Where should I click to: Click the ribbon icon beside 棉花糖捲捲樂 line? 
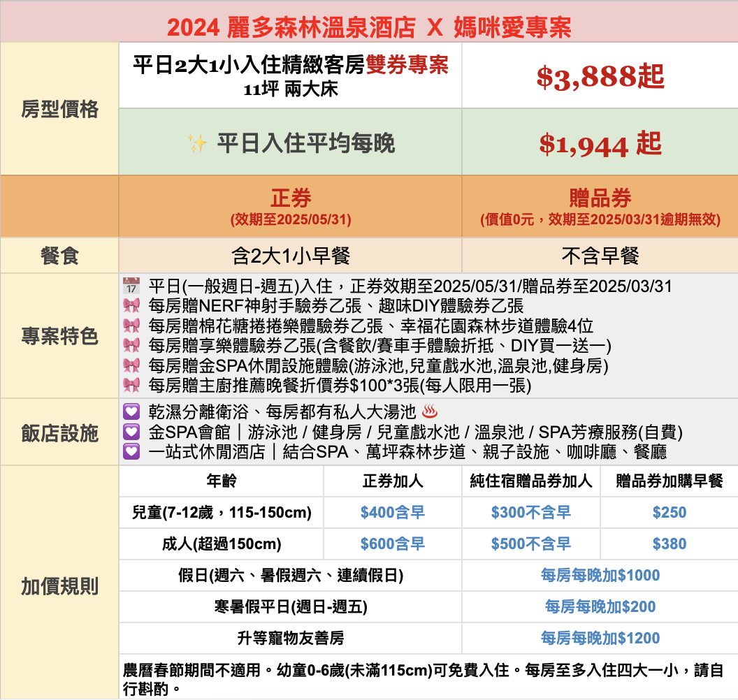[x=131, y=326]
